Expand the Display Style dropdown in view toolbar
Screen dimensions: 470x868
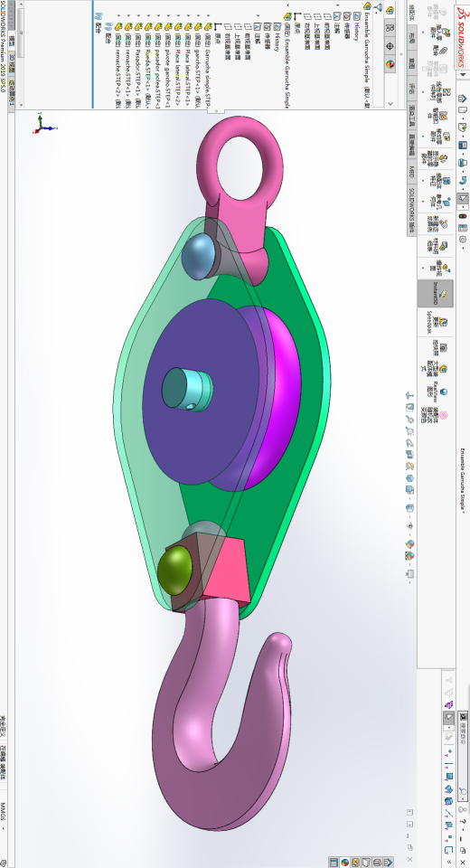tap(409, 516)
